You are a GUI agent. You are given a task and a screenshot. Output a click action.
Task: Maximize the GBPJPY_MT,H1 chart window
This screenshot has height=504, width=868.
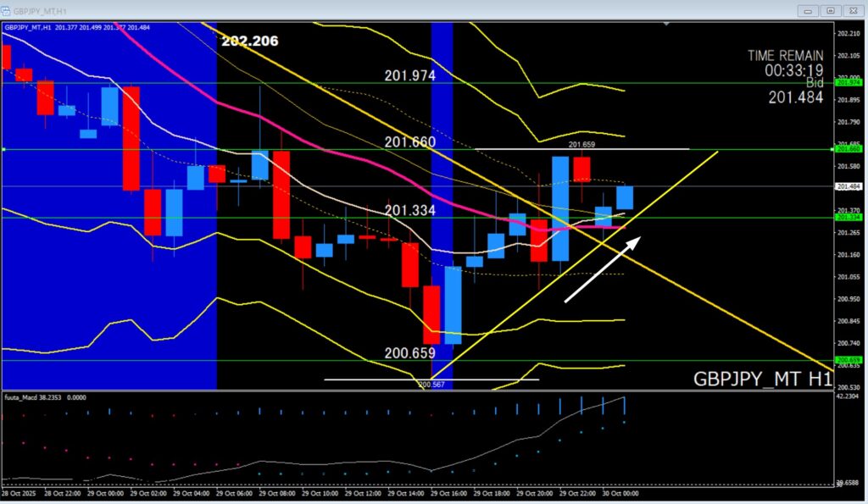[x=830, y=10]
